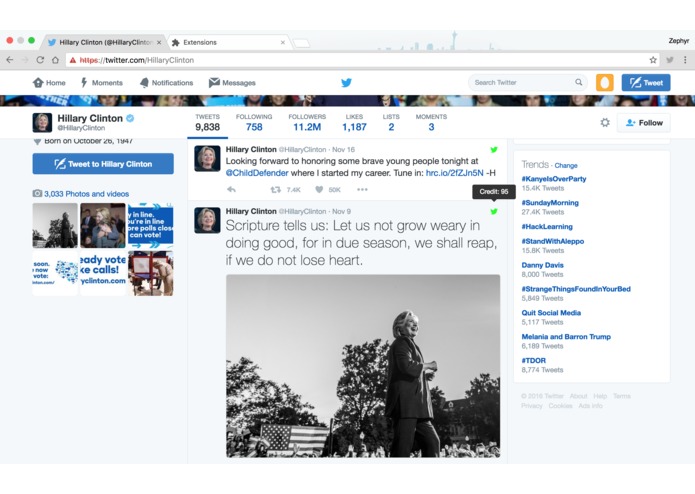Click the browser forward arrow

(25, 60)
